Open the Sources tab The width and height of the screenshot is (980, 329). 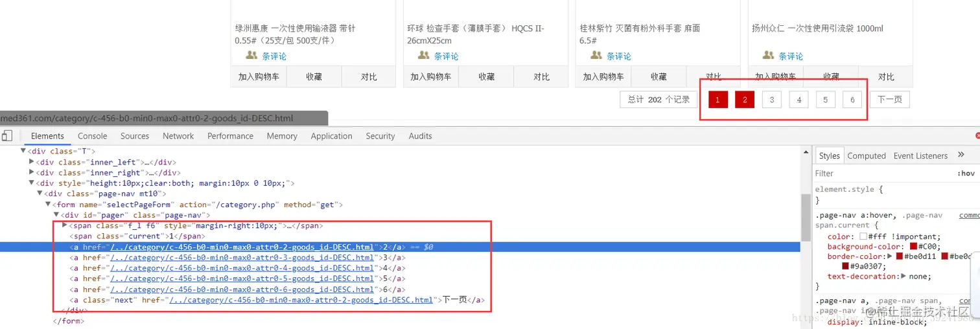(135, 136)
